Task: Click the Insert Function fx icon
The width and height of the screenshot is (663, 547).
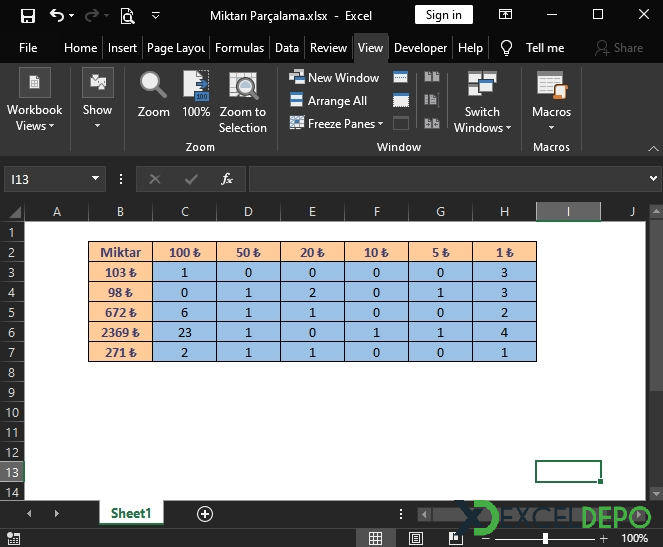Action: click(x=227, y=179)
